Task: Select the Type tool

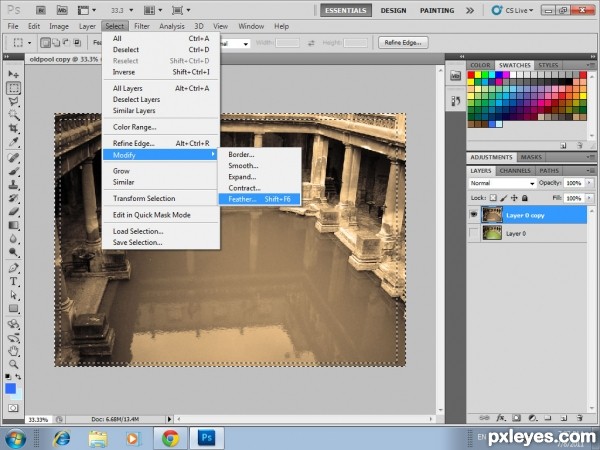Action: click(x=14, y=281)
